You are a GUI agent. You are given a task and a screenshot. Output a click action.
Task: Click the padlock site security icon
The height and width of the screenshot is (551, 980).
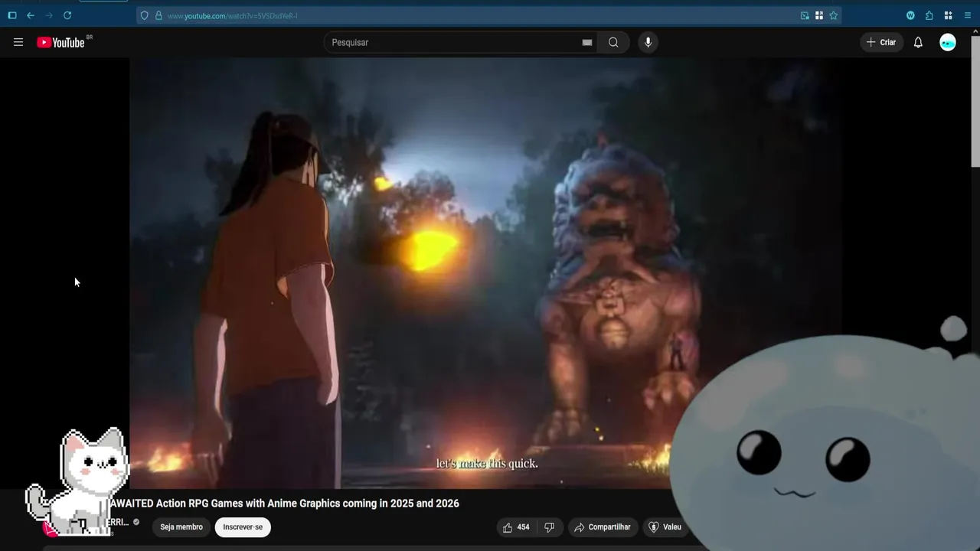point(158,15)
